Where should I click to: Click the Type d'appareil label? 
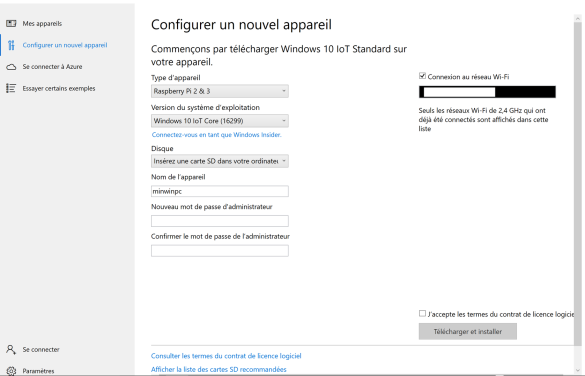176,78
